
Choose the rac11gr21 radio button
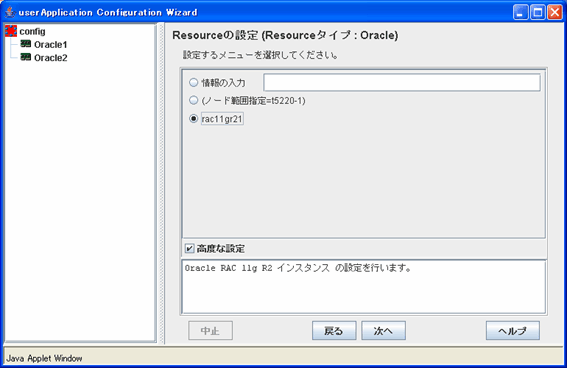(193, 119)
